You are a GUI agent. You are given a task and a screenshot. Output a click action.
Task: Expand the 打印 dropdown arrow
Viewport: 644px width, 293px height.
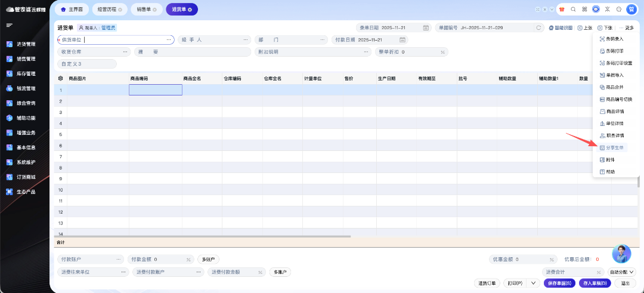click(x=533, y=283)
